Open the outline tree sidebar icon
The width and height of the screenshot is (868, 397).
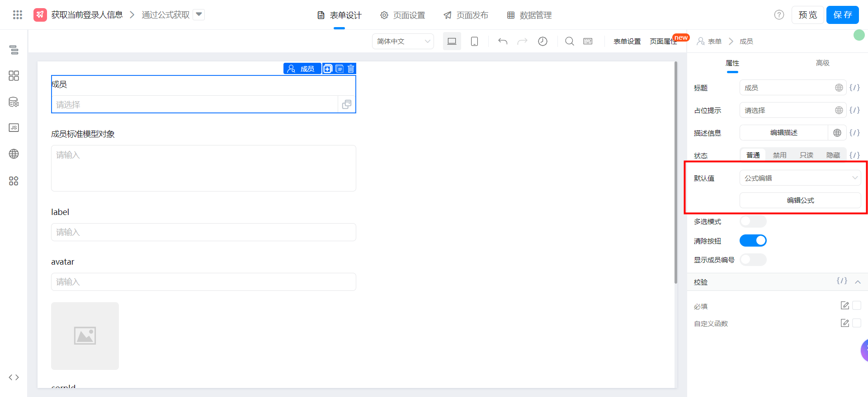click(x=14, y=50)
